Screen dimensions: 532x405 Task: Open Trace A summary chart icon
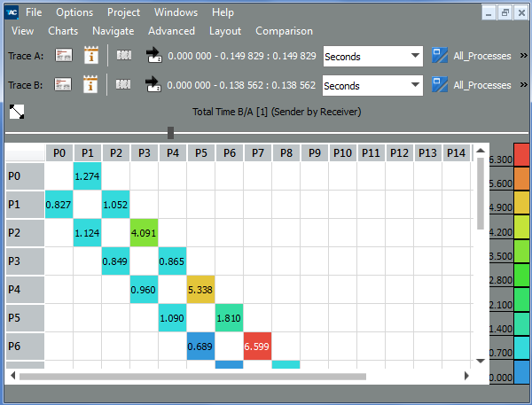[x=64, y=55]
